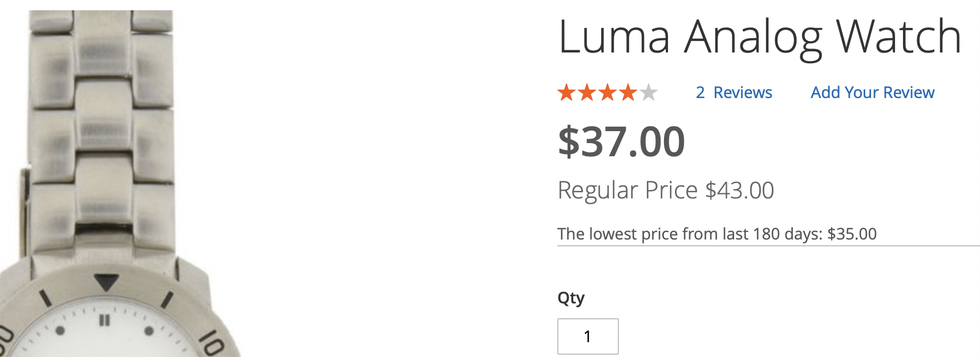Click the black triangle marker on watch bezel
The image size is (980, 357).
(106, 282)
